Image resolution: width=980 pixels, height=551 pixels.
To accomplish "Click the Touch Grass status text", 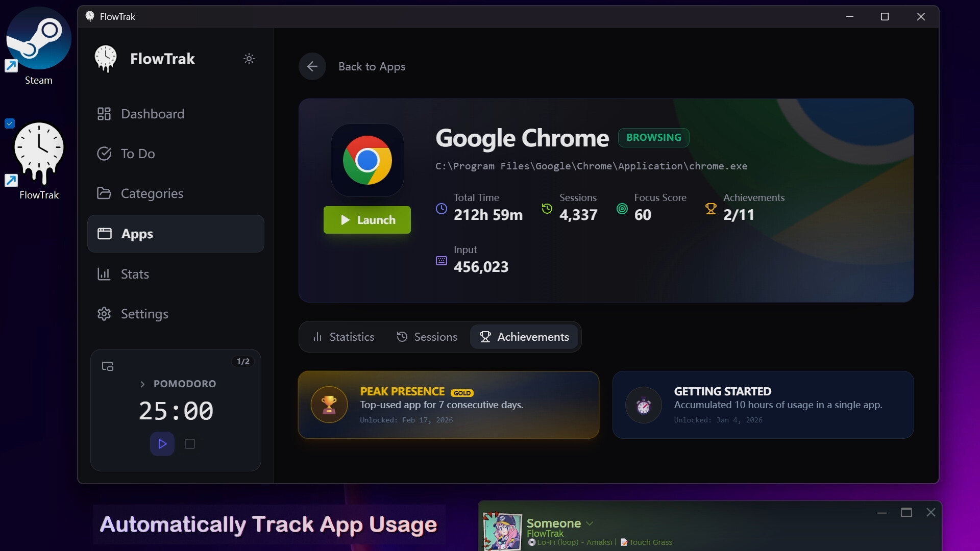I will (x=650, y=542).
